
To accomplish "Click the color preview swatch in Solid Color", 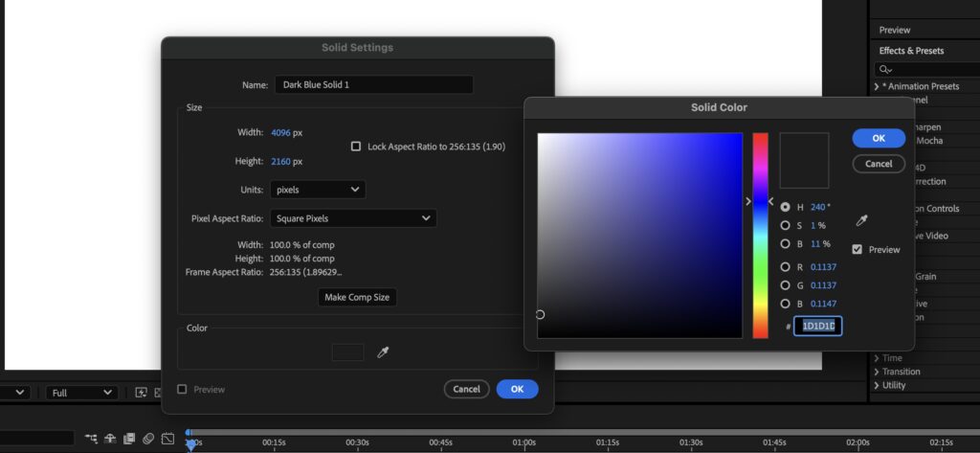I will (x=804, y=160).
